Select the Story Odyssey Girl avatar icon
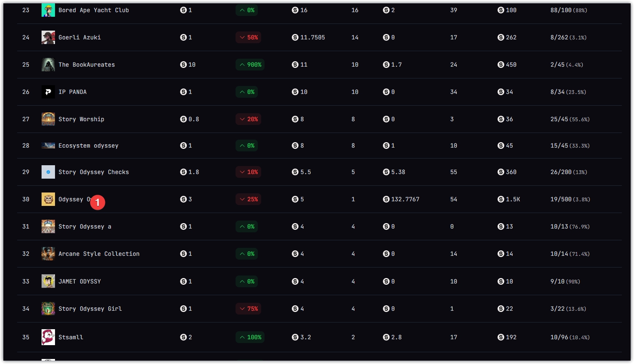634x364 pixels. point(48,309)
